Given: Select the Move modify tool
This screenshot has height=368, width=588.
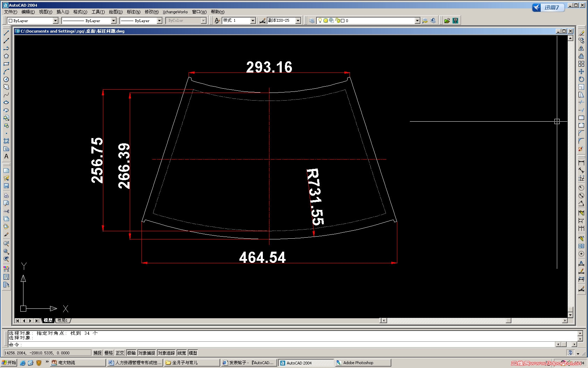Looking at the screenshot, I should tap(581, 71).
